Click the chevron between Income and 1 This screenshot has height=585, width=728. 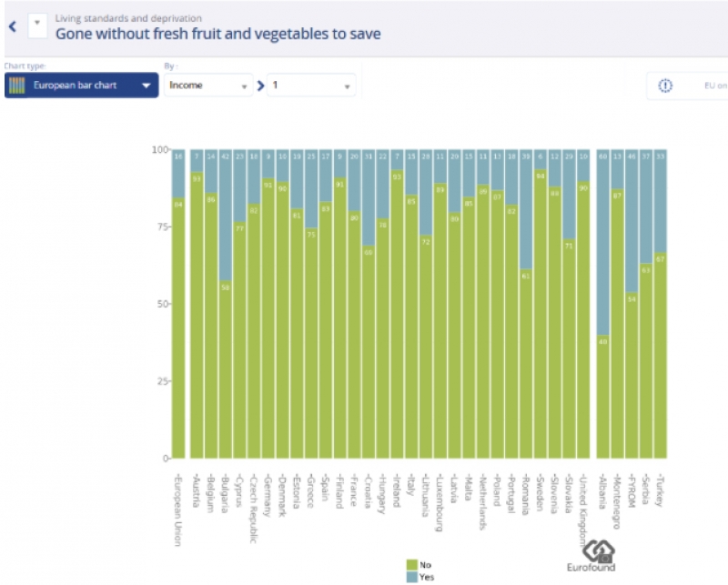[260, 86]
